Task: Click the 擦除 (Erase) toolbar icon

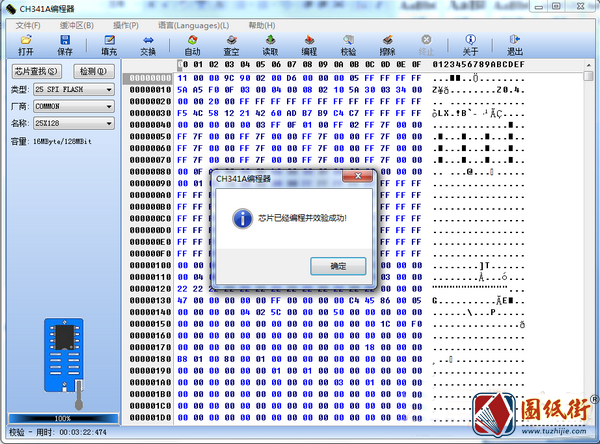Action: 387,44
